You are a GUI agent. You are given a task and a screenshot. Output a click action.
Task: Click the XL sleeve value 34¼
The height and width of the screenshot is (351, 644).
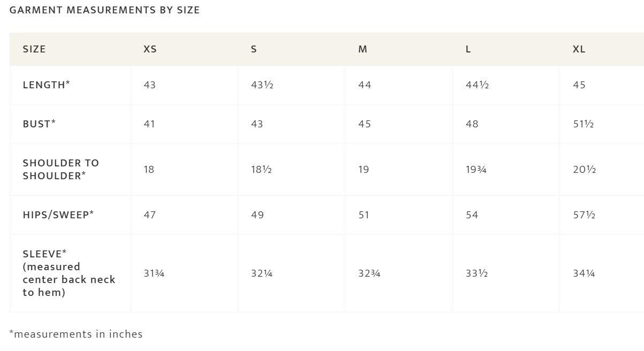pyautogui.click(x=584, y=273)
